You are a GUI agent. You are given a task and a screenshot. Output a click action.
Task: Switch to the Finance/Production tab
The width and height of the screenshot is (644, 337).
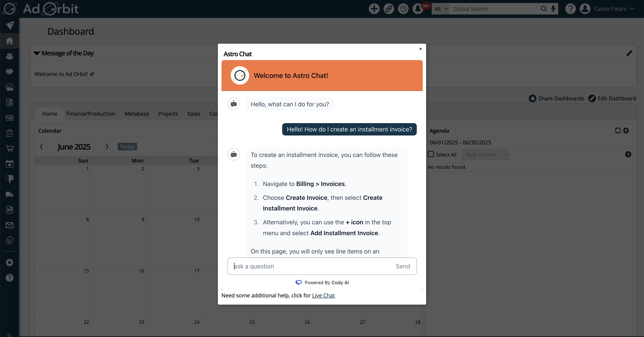91,114
